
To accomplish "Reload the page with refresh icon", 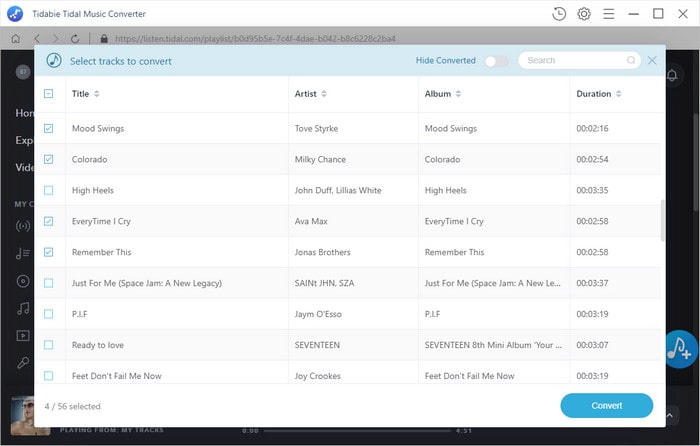I will click(x=75, y=39).
